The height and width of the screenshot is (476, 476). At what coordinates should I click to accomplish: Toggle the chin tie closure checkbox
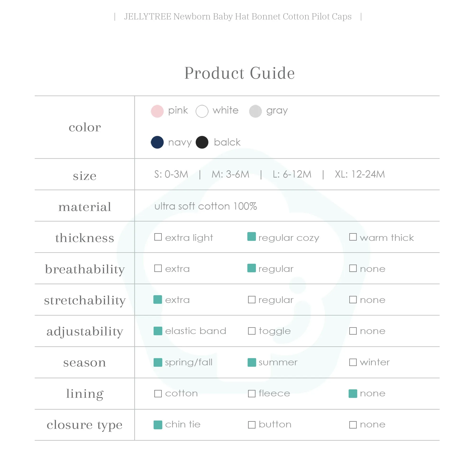coord(158,425)
